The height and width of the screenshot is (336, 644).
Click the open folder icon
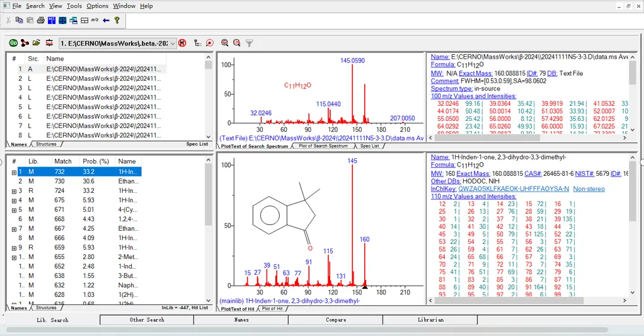point(37,43)
